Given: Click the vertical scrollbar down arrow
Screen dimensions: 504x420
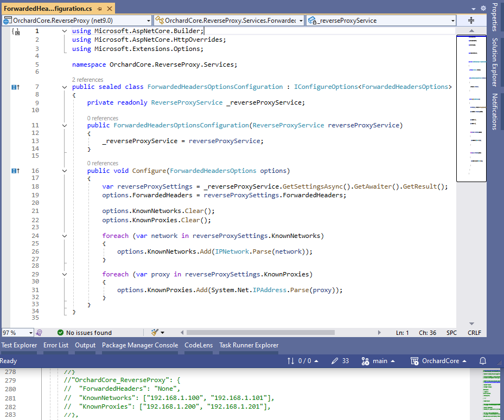Looking at the screenshot, I should pos(471,324).
